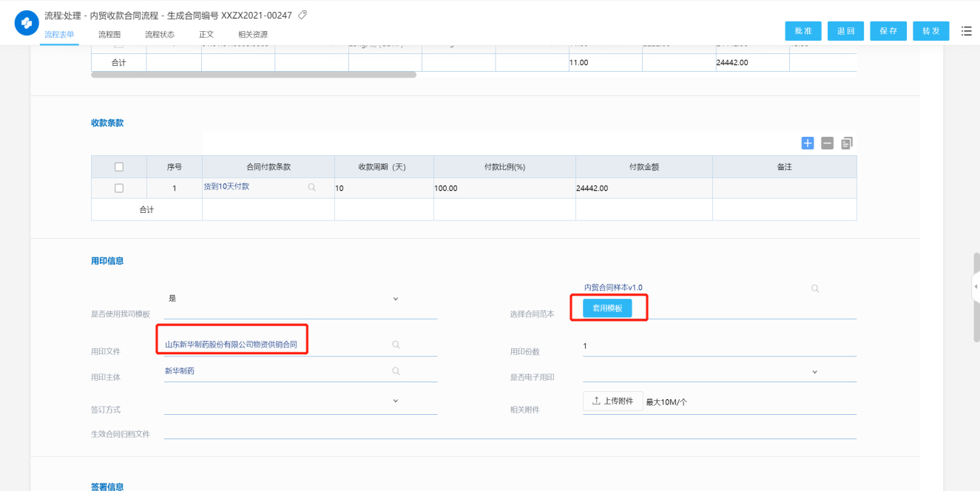Click the search icon for 内贸合同样本v1.0
Image resolution: width=980 pixels, height=491 pixels.
[815, 288]
